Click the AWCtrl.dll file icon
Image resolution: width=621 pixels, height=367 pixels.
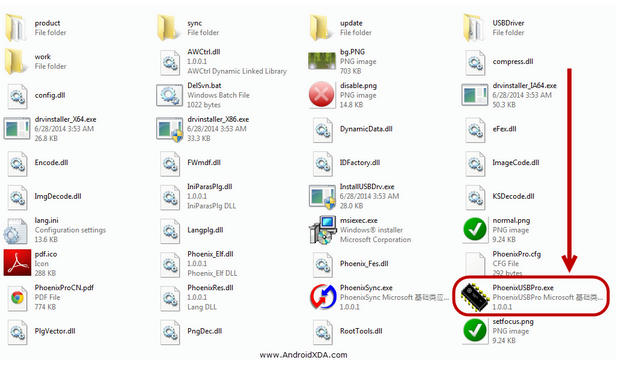pyautogui.click(x=170, y=62)
